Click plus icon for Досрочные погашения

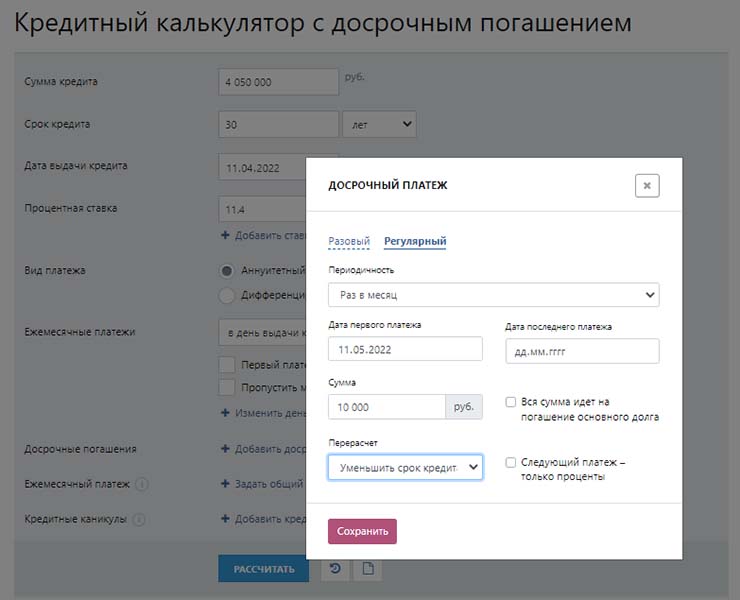[225, 450]
